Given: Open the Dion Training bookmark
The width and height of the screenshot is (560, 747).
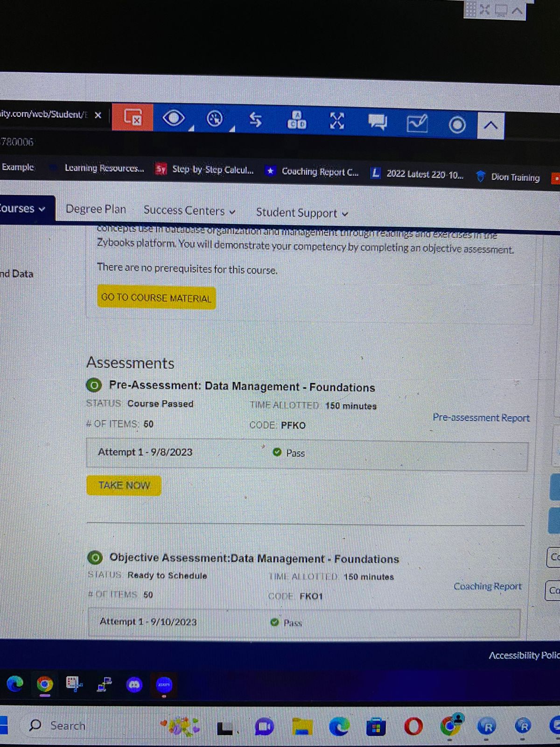Looking at the screenshot, I should tap(508, 176).
